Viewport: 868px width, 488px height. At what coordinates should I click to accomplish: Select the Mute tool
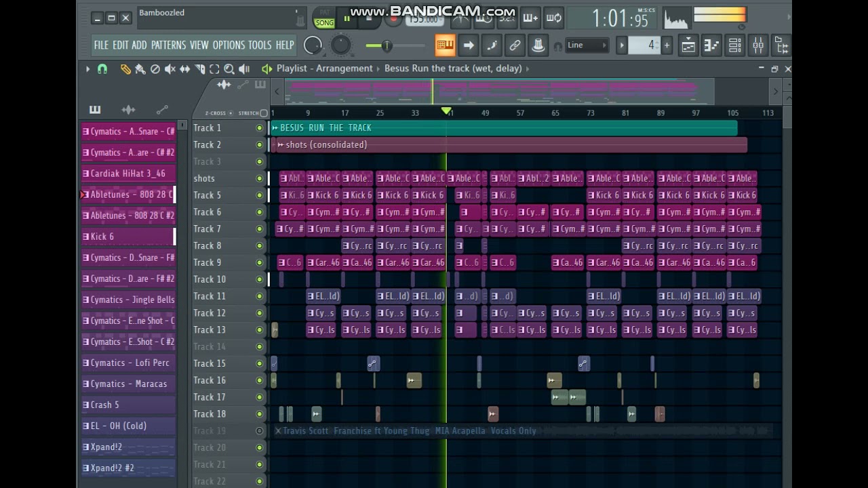click(x=170, y=68)
